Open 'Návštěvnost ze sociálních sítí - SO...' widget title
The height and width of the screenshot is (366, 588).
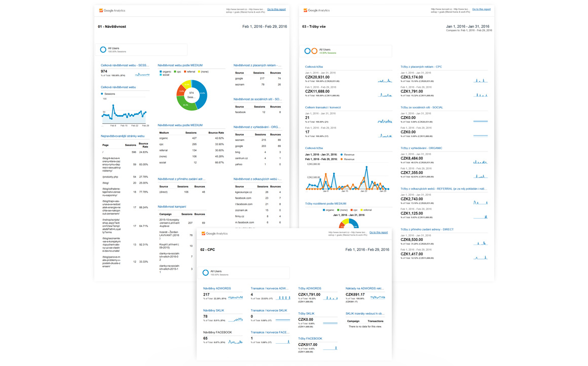click(x=258, y=99)
